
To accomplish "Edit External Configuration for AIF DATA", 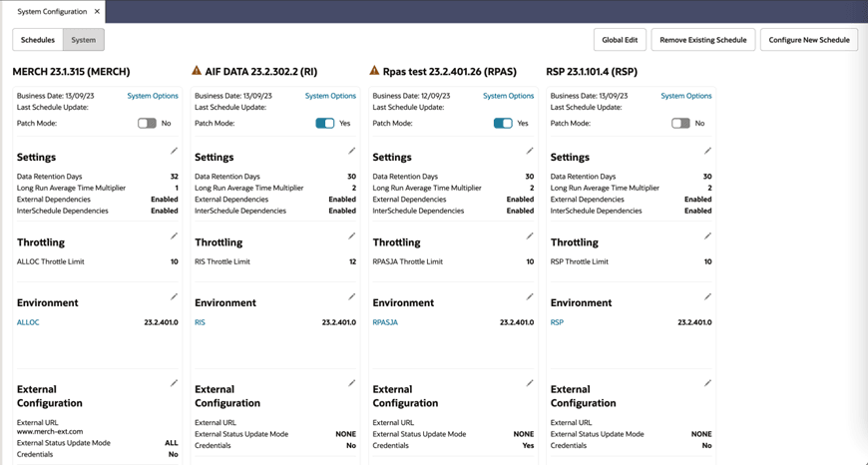I will point(351,383).
